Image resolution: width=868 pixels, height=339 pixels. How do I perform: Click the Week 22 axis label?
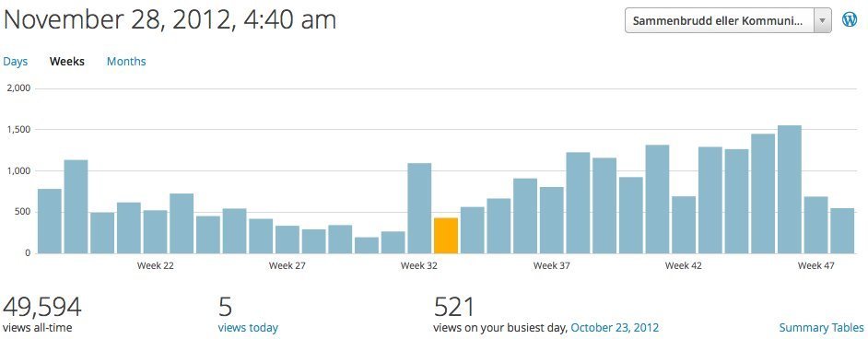click(x=156, y=266)
